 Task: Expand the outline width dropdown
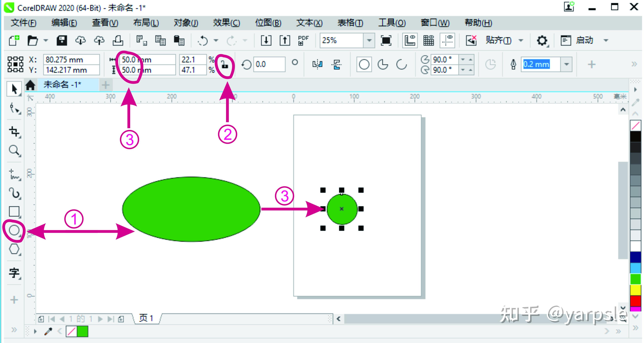pyautogui.click(x=566, y=65)
